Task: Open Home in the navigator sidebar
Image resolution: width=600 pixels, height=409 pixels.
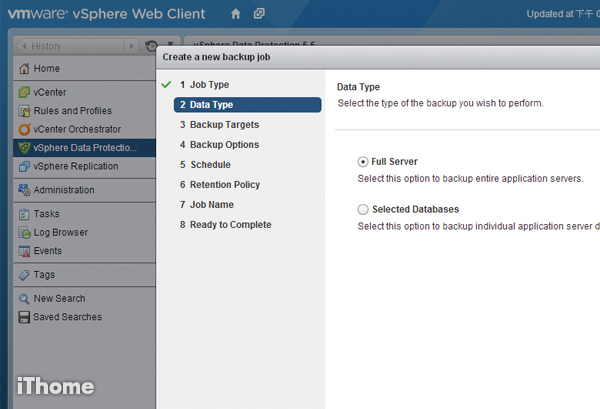Action: 46,68
